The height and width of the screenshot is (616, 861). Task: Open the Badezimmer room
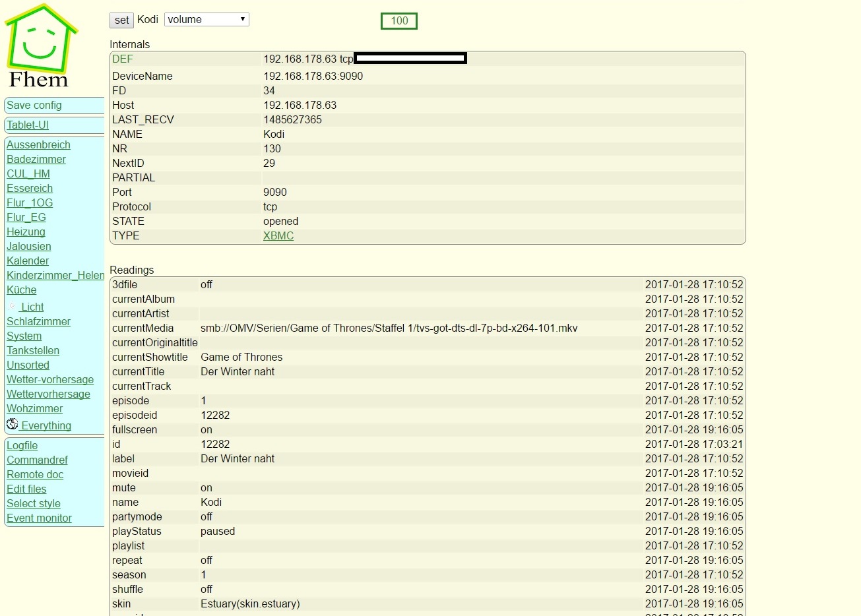(x=36, y=160)
